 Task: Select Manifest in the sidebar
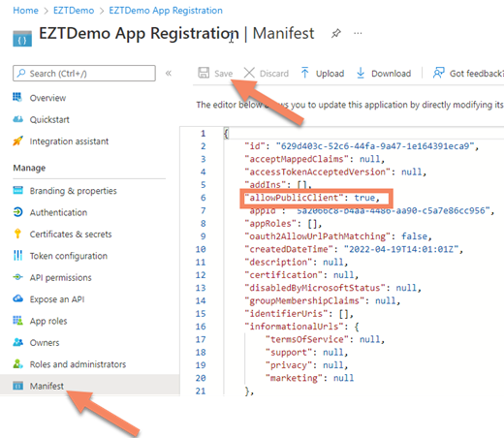coord(47,386)
